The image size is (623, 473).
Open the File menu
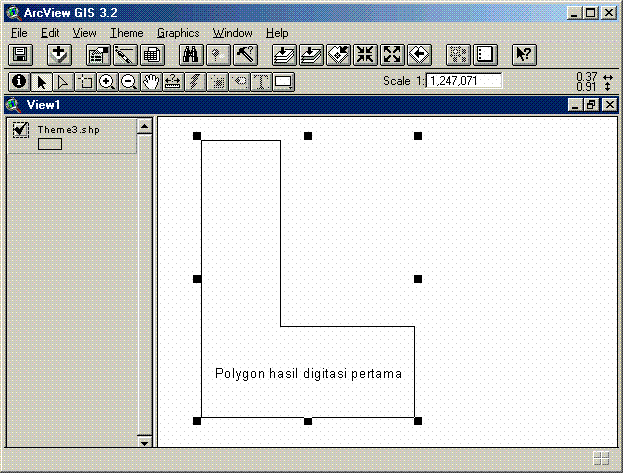[19, 33]
